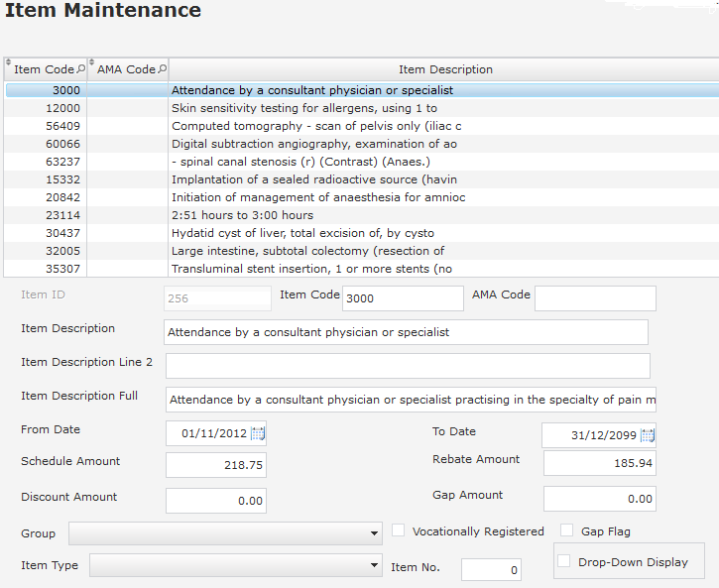Click the Discount Amount input field
The image size is (719, 588).
[x=216, y=501]
